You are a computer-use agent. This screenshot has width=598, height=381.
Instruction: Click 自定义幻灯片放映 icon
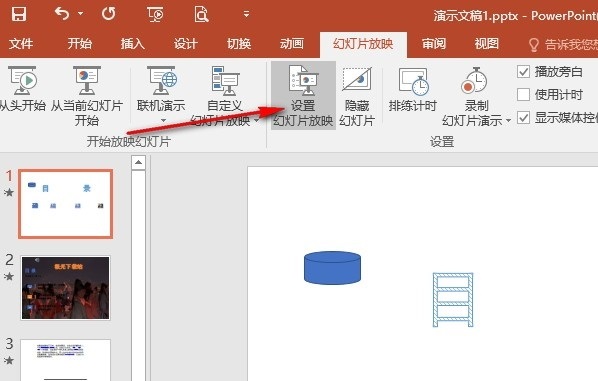tap(225, 81)
